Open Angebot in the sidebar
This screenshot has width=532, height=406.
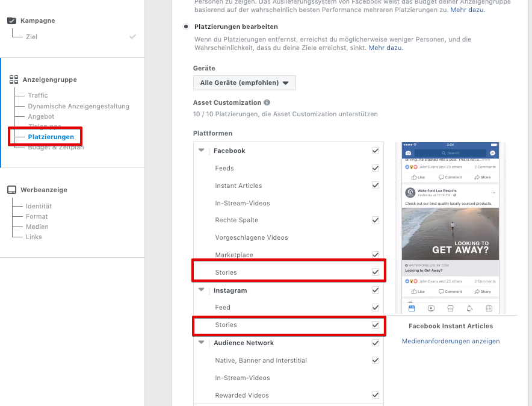(41, 116)
